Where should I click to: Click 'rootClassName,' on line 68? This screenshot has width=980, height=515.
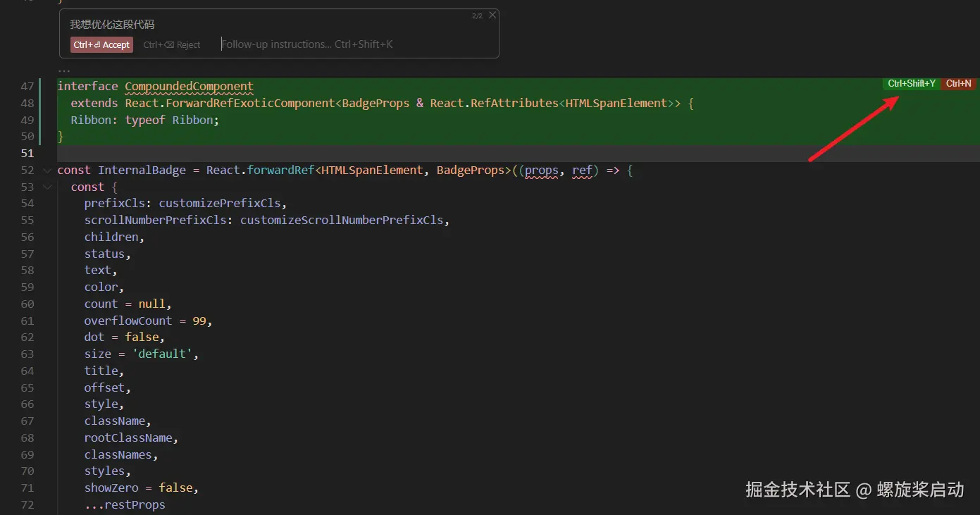132,438
